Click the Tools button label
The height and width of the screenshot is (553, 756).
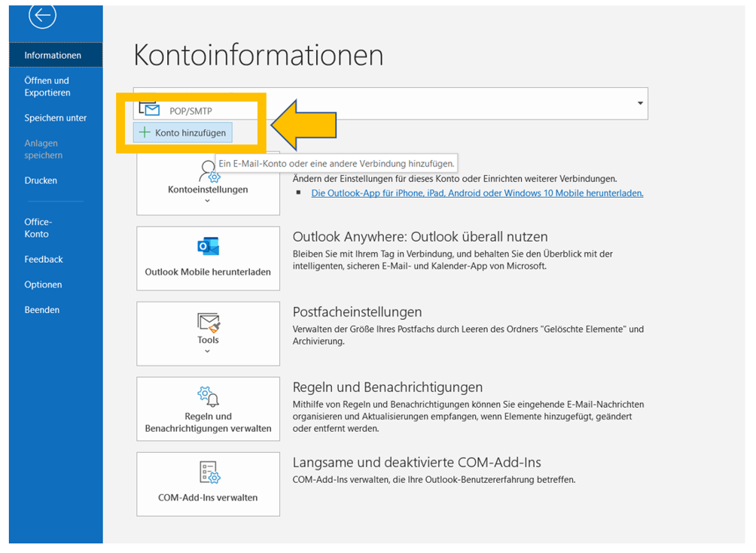(208, 340)
